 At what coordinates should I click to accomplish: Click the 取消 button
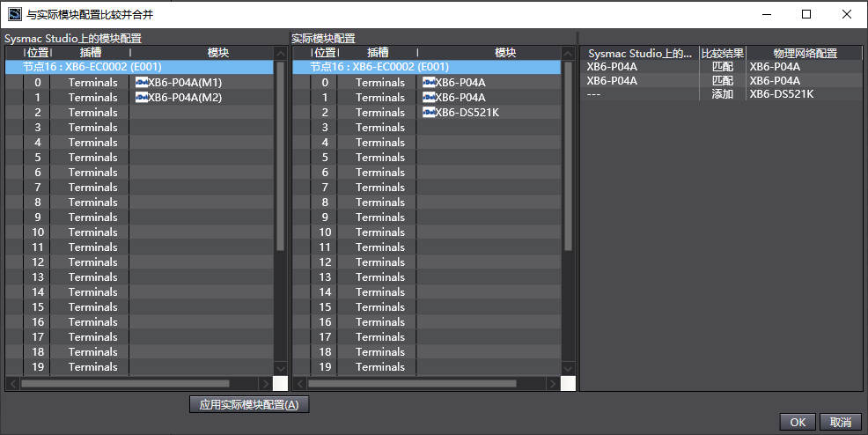click(x=841, y=422)
